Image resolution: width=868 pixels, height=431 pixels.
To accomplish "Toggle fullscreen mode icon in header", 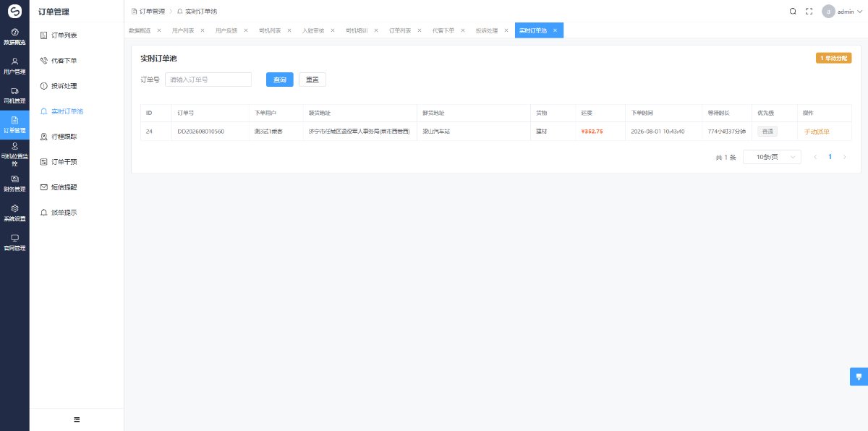I will [x=809, y=11].
